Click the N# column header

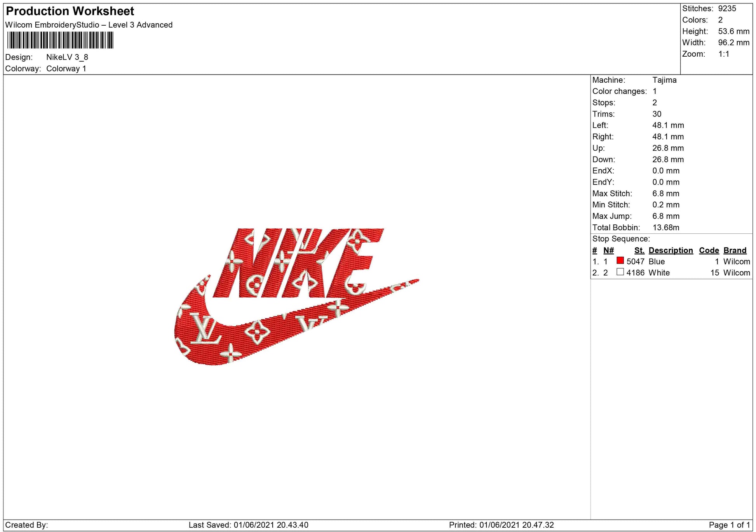608,250
